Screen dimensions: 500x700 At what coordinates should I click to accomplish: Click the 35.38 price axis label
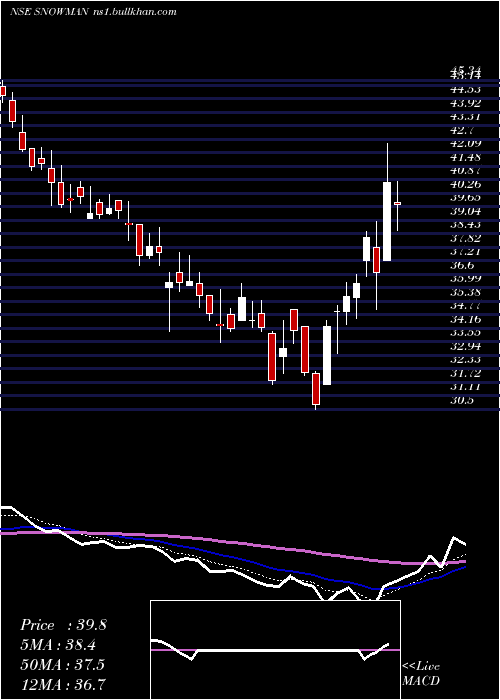pos(465,292)
